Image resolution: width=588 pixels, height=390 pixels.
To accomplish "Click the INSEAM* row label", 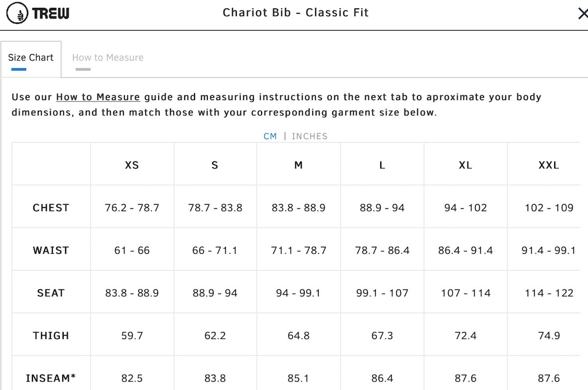I will pyautogui.click(x=51, y=378).
